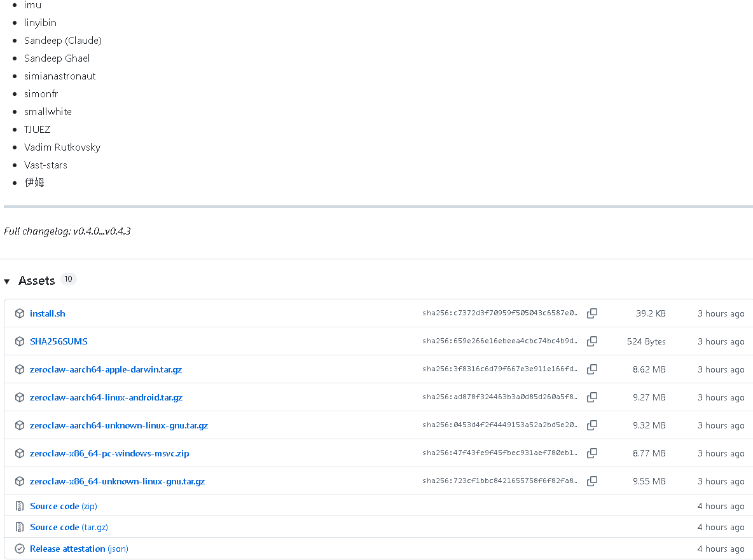Screen dimensions: 753x560
Task: Download Source code (tar.gz)
Action: coord(69,527)
